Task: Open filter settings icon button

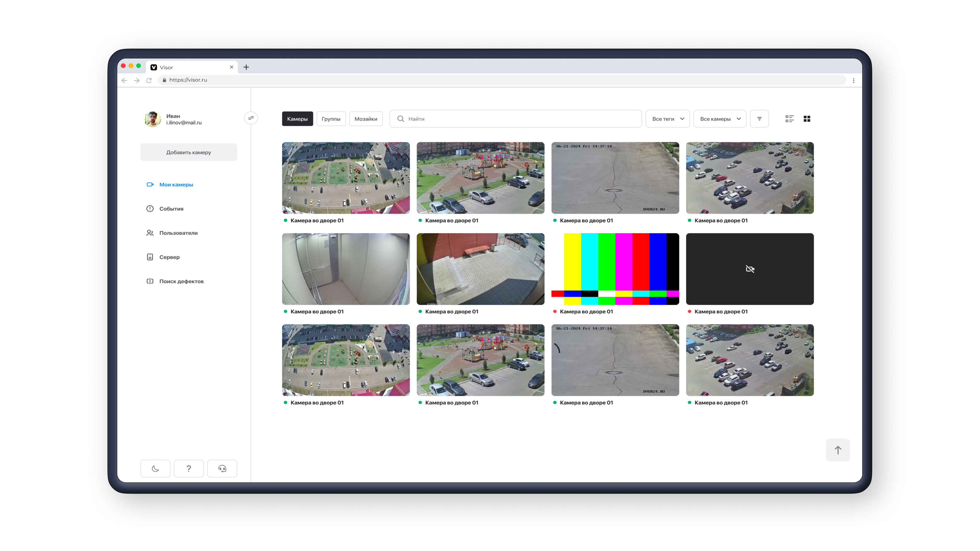Action: [x=759, y=119]
